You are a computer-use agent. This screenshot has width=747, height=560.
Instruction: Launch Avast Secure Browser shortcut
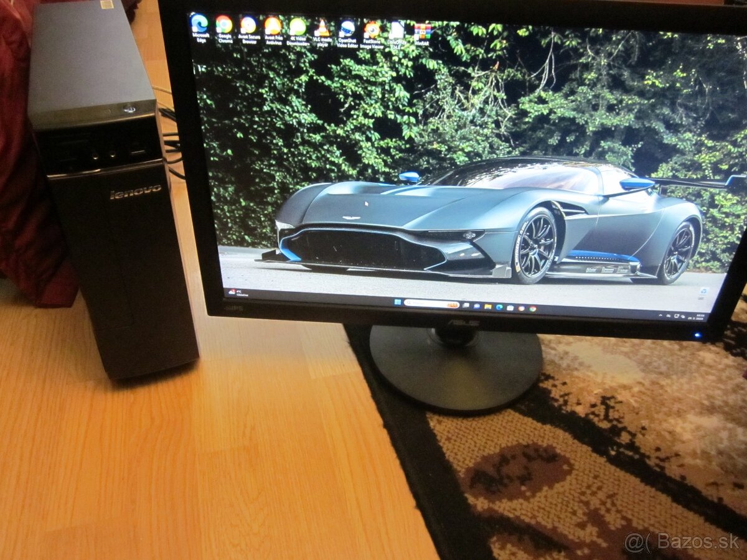pos(248,29)
